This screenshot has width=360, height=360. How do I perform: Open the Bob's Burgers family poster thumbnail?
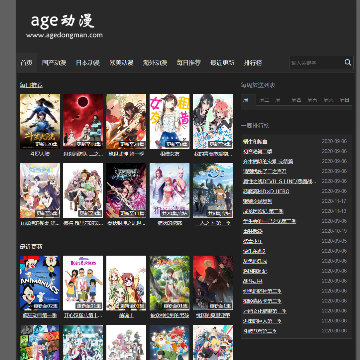(83, 283)
